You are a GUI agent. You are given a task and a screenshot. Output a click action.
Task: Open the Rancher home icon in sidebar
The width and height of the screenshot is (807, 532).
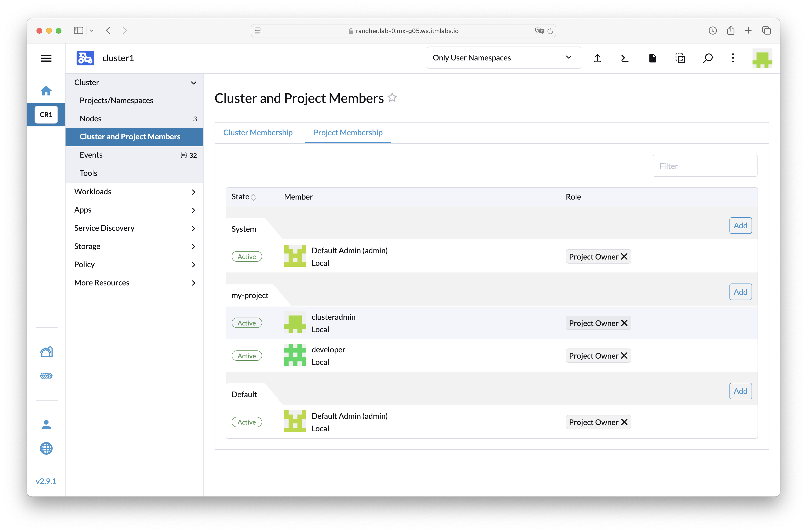pos(46,91)
